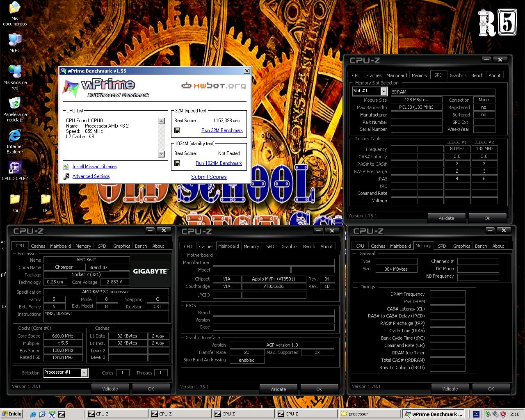Open the spi folder on desktop
This screenshot has width=525, height=420.
click(x=15, y=199)
